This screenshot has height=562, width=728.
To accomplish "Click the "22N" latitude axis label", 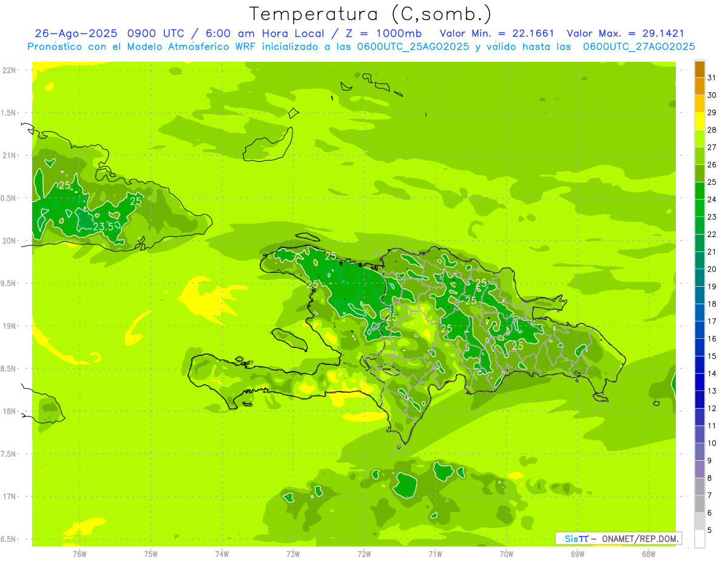I will coord(9,70).
